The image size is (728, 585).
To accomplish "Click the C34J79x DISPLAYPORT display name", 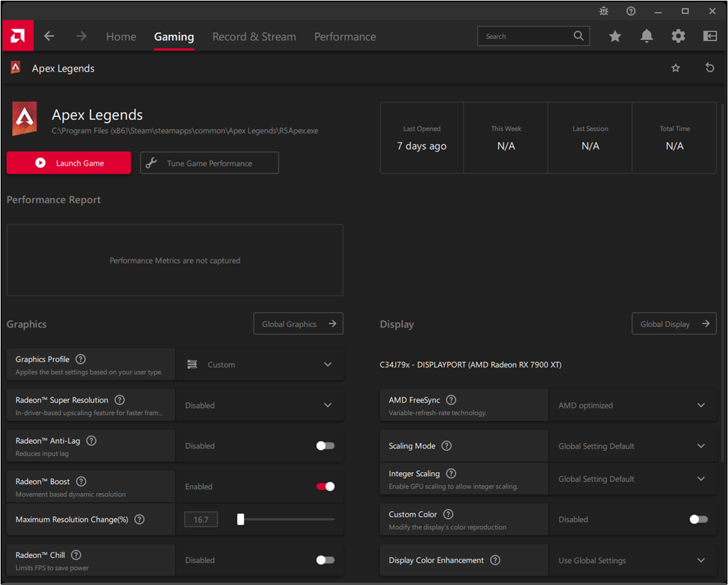I will 470,364.
